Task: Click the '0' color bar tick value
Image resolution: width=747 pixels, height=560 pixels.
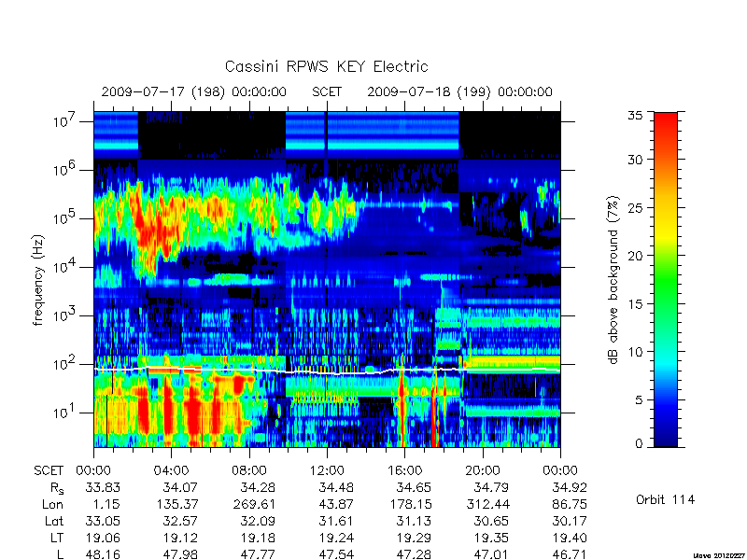Action: (x=639, y=444)
